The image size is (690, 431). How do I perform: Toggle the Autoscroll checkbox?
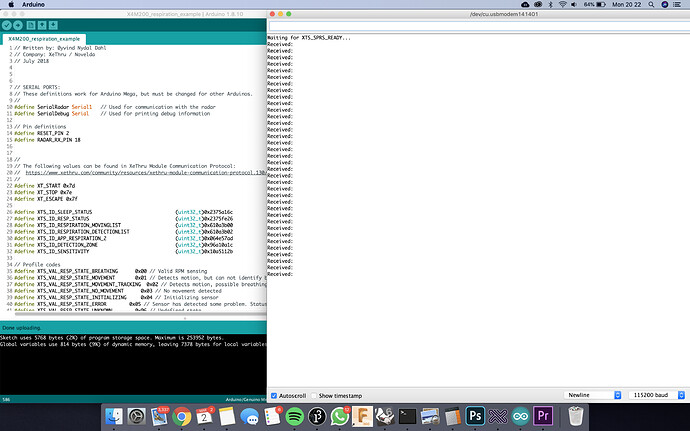pos(274,396)
